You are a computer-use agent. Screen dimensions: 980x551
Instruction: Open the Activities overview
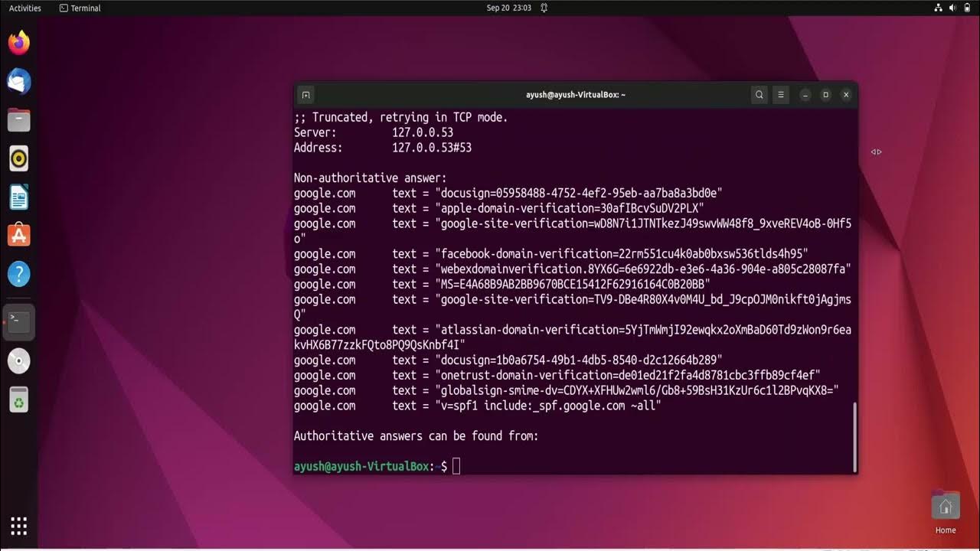(25, 8)
